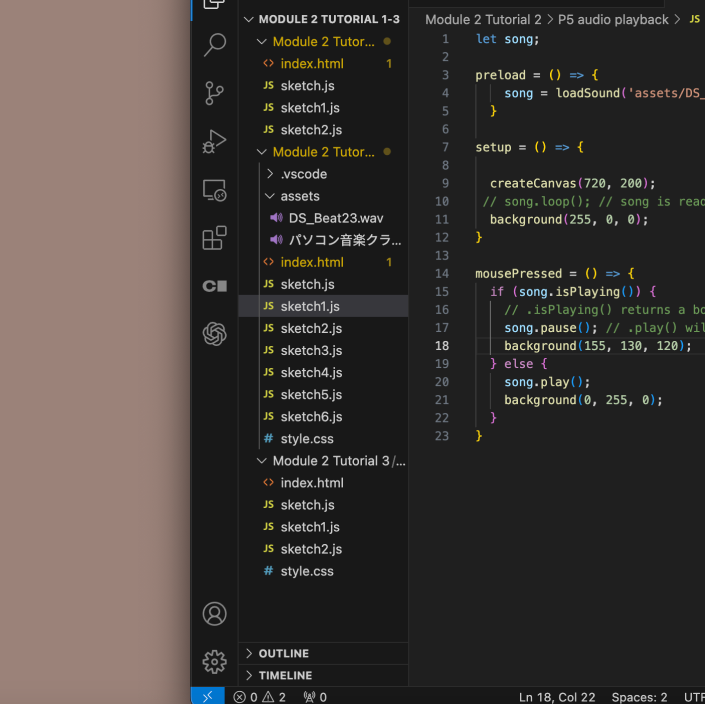The width and height of the screenshot is (705, 704).
Task: Click line number 18 in gutter
Action: point(442,346)
